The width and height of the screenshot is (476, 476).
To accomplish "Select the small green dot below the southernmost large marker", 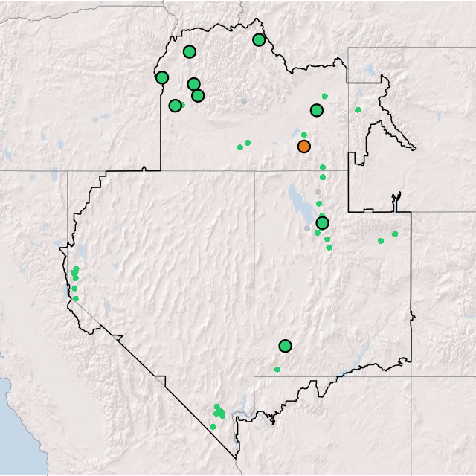I will click(x=277, y=369).
